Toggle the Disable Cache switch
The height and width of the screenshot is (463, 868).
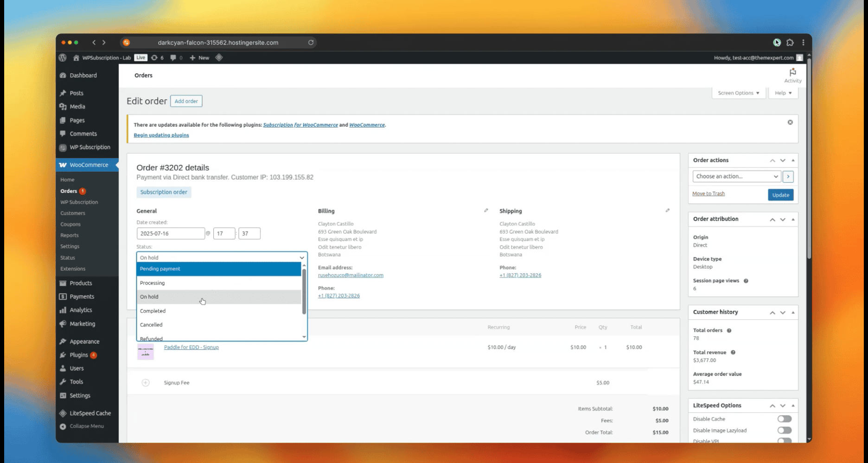(x=785, y=419)
